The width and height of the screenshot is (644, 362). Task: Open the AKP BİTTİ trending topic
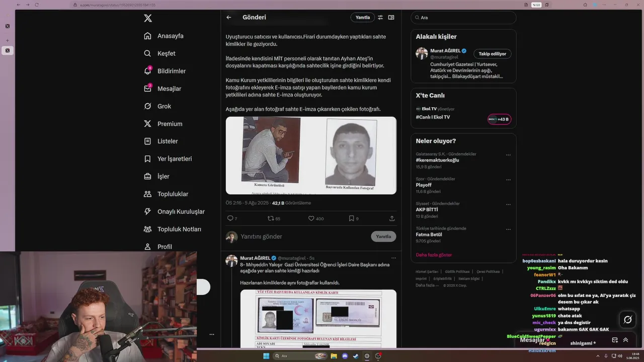coord(427,210)
